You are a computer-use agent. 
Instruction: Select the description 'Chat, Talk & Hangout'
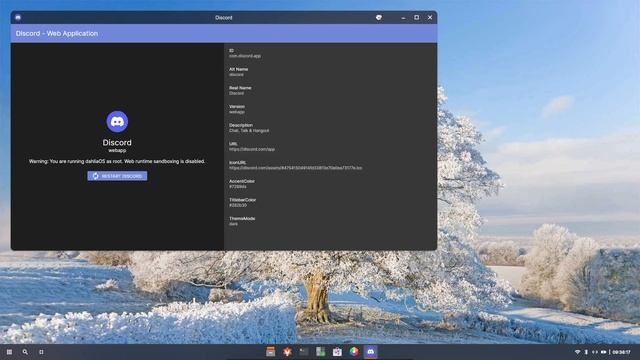click(249, 131)
